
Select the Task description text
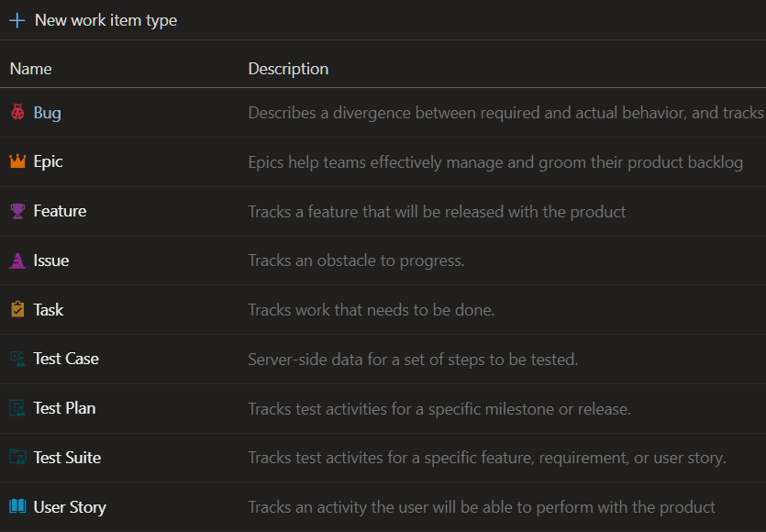[371, 310]
